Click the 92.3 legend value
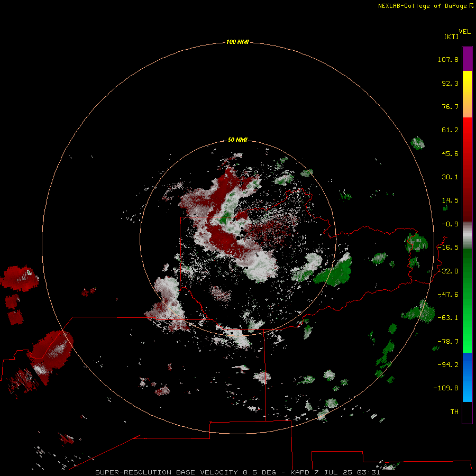The image size is (476, 476). [x=450, y=83]
